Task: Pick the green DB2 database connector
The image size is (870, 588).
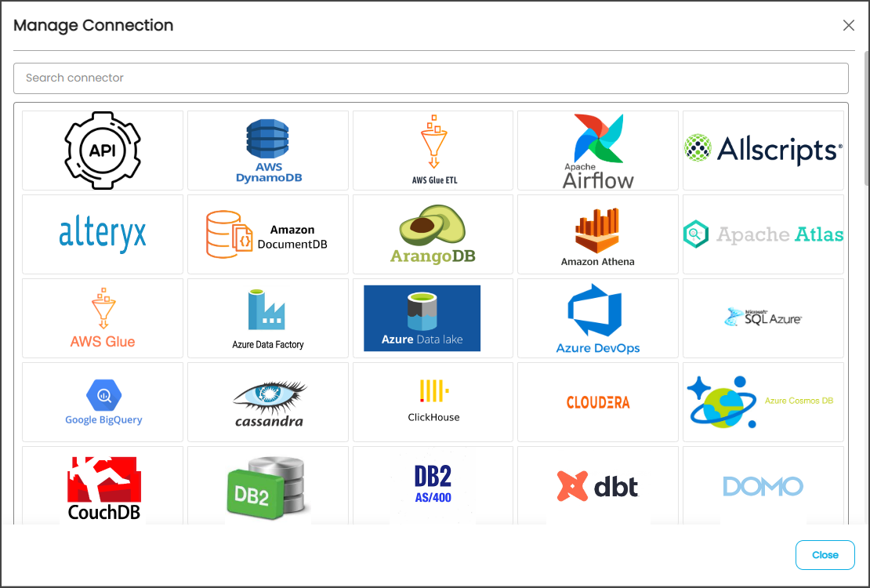Action: pyautogui.click(x=268, y=486)
